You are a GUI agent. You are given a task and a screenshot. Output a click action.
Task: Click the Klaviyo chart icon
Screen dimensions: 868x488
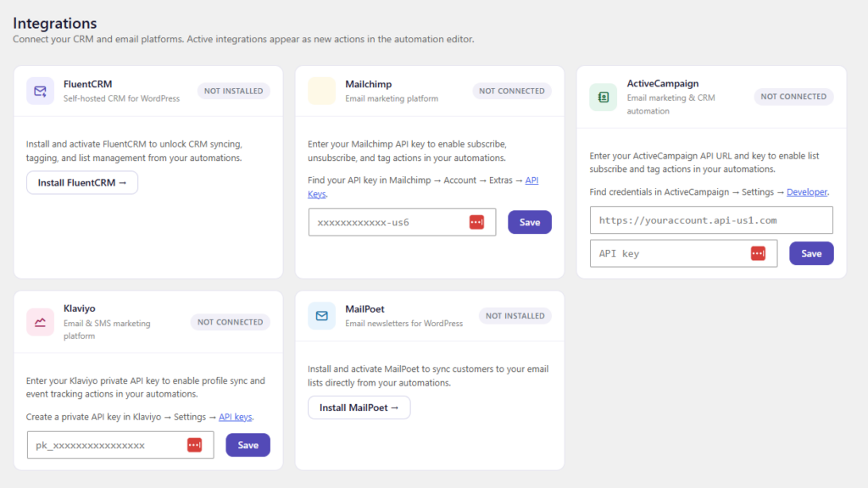point(40,322)
